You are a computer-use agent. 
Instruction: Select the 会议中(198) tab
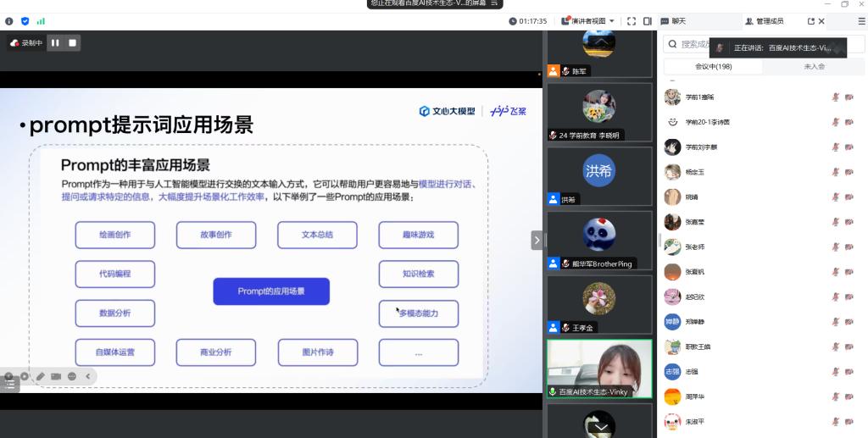tap(713, 66)
